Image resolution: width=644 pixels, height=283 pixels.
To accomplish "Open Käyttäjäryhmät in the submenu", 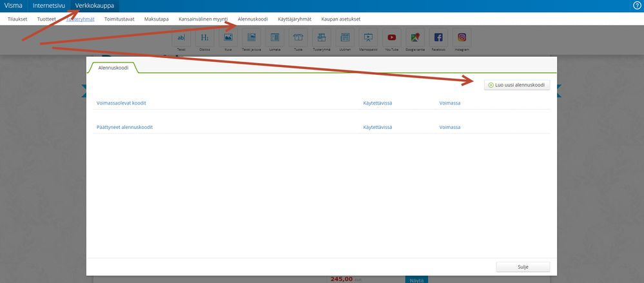I will (295, 19).
